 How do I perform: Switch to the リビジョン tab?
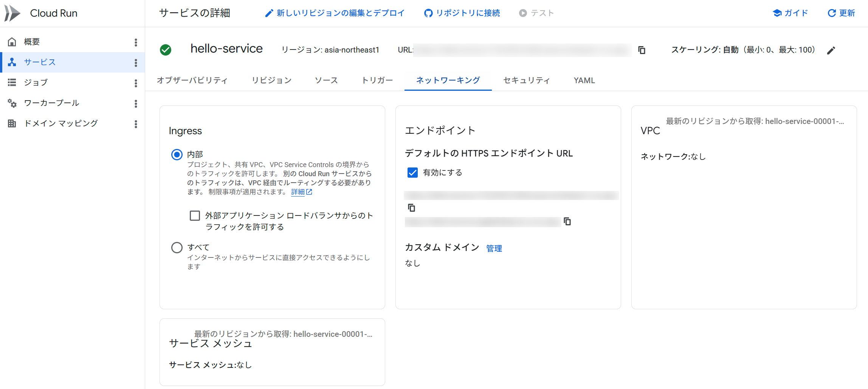click(x=272, y=81)
